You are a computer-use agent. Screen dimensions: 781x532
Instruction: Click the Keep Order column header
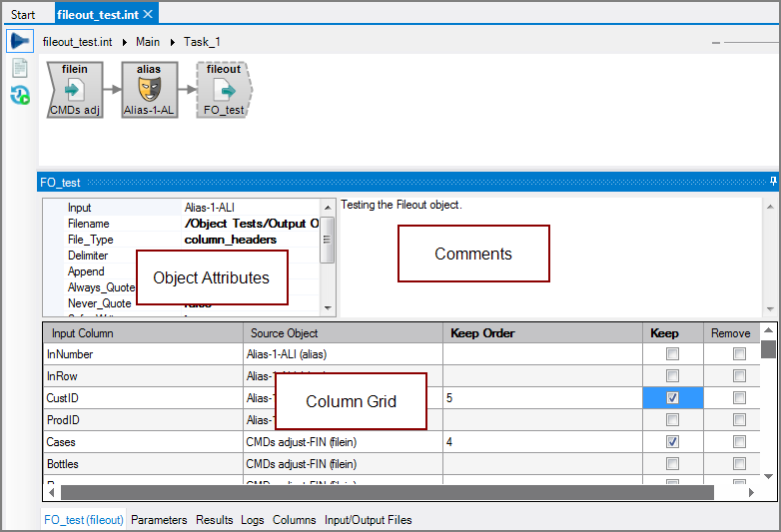point(482,333)
